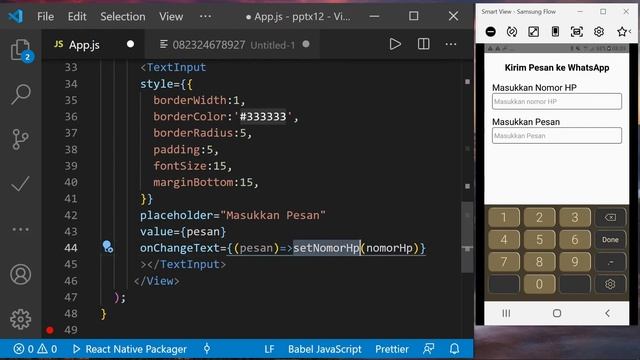The height and width of the screenshot is (360, 640).
Task: Click the disconnect icon in Samsung Flow toolbar
Action: [x=491, y=31]
